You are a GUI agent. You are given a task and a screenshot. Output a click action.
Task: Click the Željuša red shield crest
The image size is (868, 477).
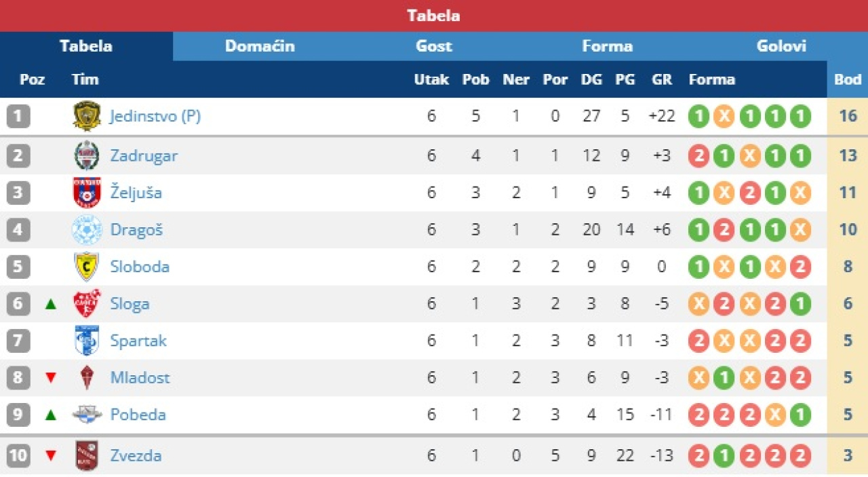pyautogui.click(x=87, y=193)
